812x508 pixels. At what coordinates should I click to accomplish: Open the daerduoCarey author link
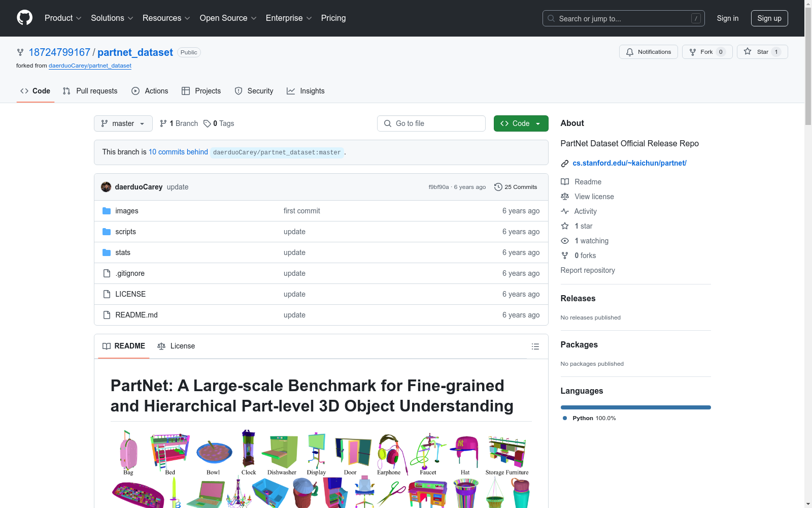coord(139,187)
